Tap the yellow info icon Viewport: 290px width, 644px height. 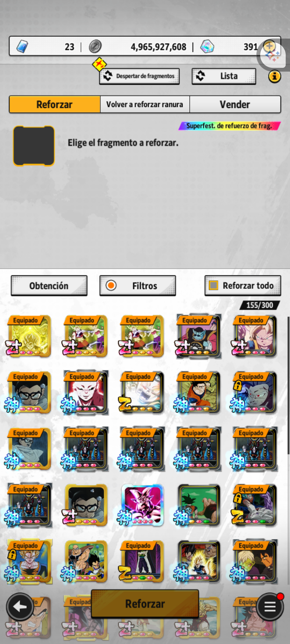coord(274,76)
